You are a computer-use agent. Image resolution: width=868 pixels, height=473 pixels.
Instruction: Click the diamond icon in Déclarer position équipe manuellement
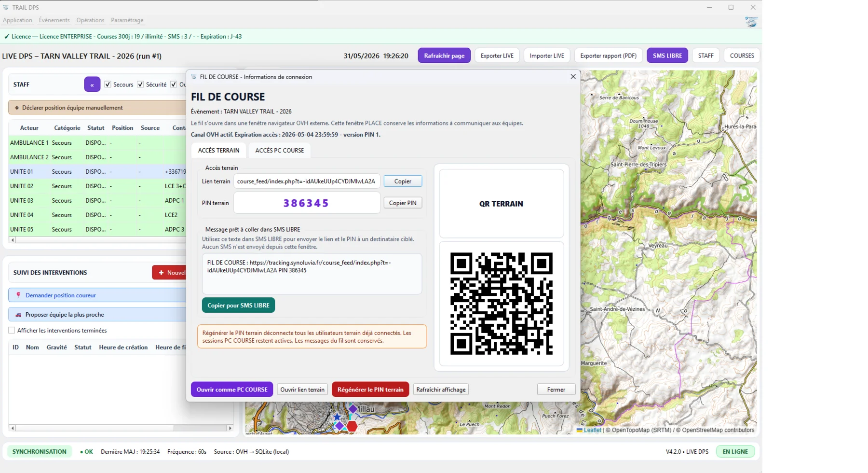click(17, 108)
